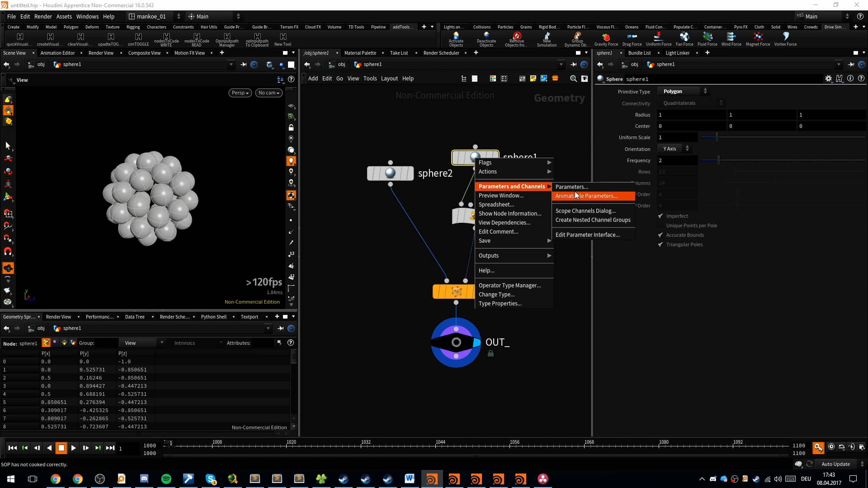Open the Primitive Type Polygon dropdown
The image size is (868, 488).
[x=684, y=91]
